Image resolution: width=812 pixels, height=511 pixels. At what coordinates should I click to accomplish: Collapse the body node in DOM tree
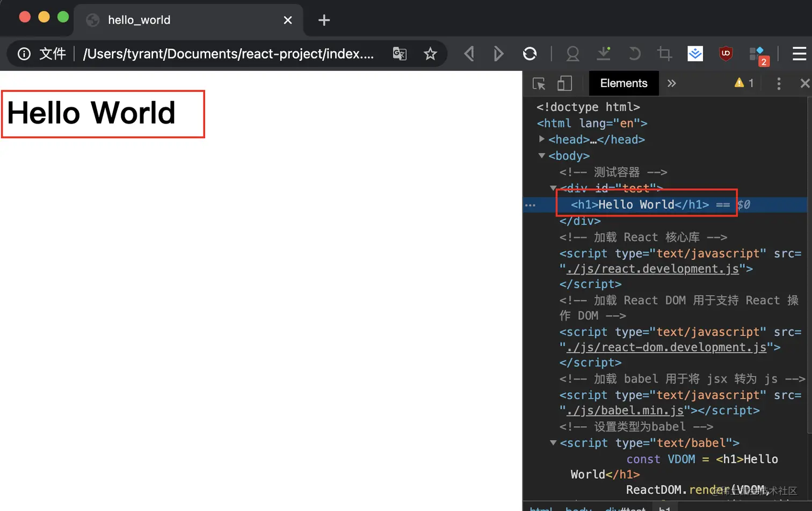pos(541,156)
